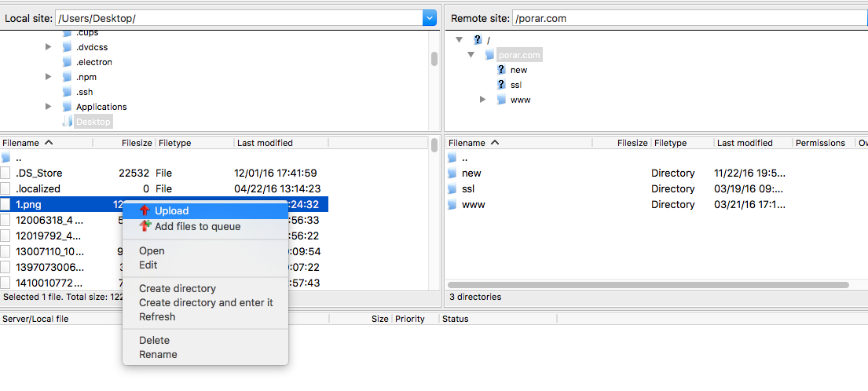This screenshot has height=391, width=868.
Task: Collapse the porar.com tree node
Action: 471,55
